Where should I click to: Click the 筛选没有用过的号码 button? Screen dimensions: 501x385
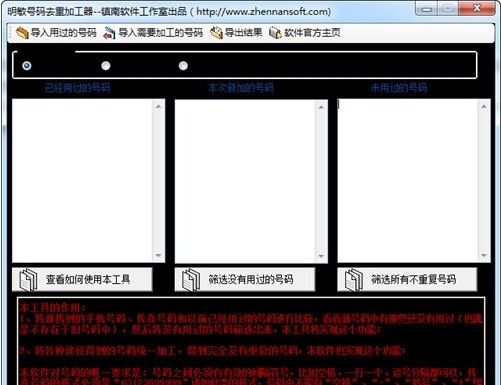tap(245, 279)
